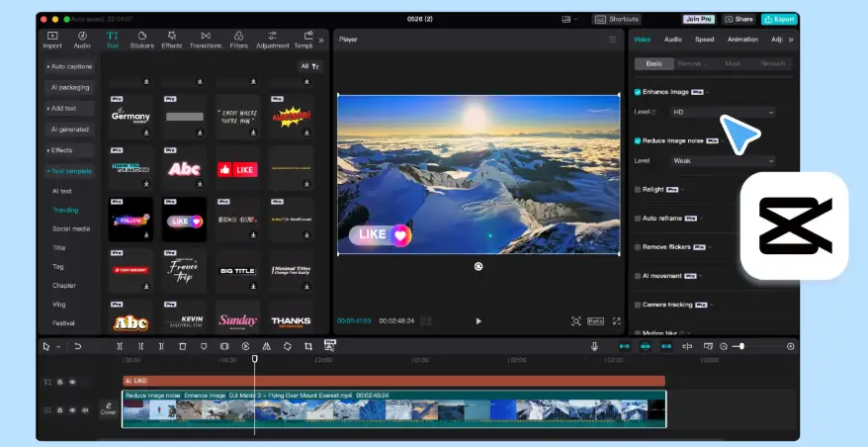The image size is (868, 447).
Task: Click the preview axis split icon
Action: [x=687, y=346]
